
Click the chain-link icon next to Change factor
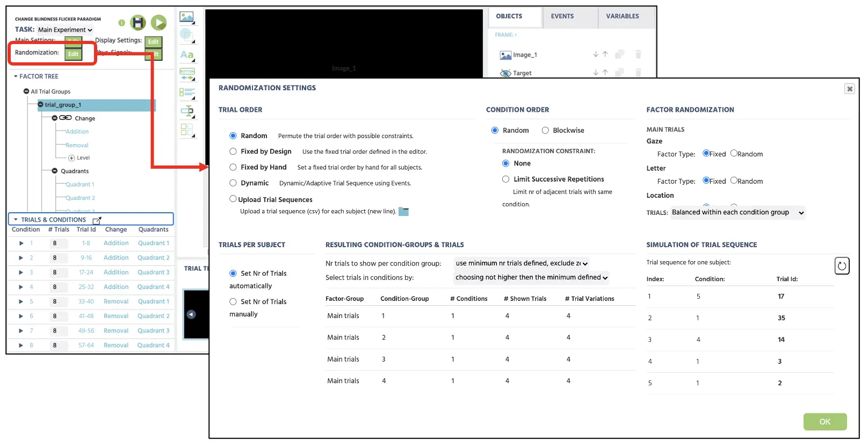[x=66, y=118]
